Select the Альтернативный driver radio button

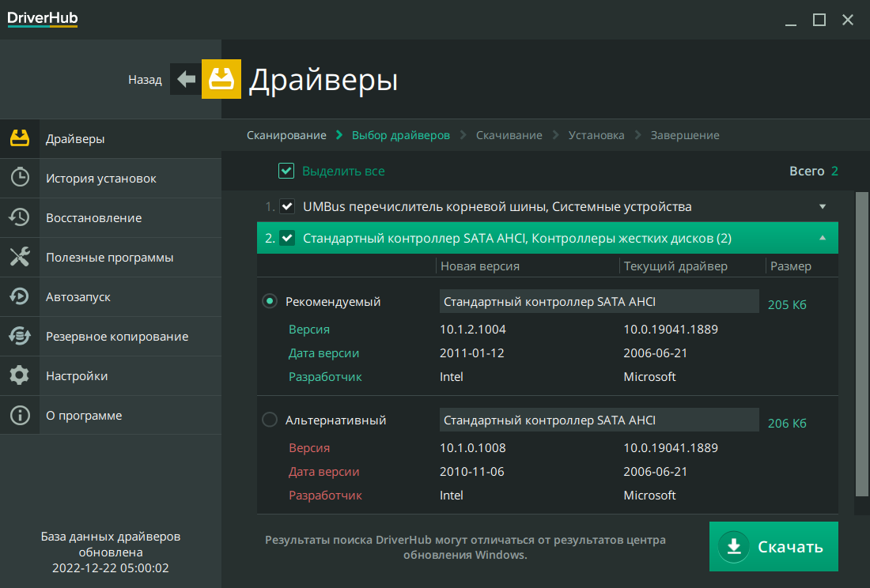point(270,420)
